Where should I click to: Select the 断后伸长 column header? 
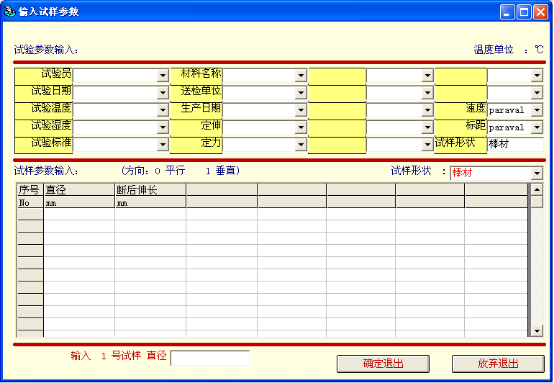pyautogui.click(x=151, y=190)
